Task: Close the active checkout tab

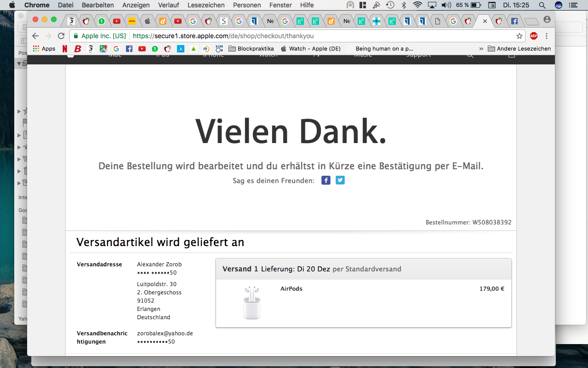Action: coord(485,21)
